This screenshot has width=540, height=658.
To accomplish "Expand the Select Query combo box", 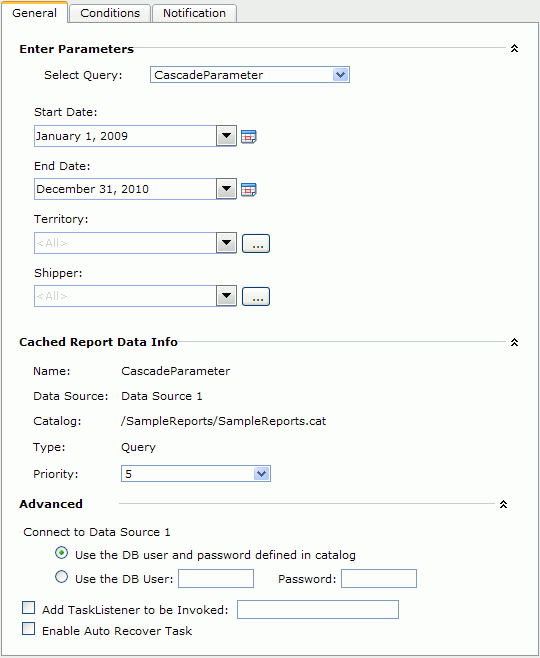I will [250, 75].
